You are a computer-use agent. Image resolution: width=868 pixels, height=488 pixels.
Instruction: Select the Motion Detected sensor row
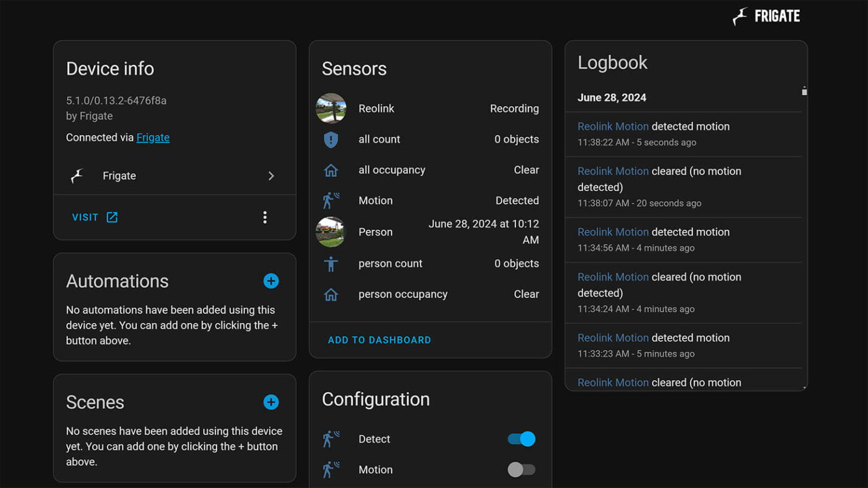pyautogui.click(x=430, y=201)
